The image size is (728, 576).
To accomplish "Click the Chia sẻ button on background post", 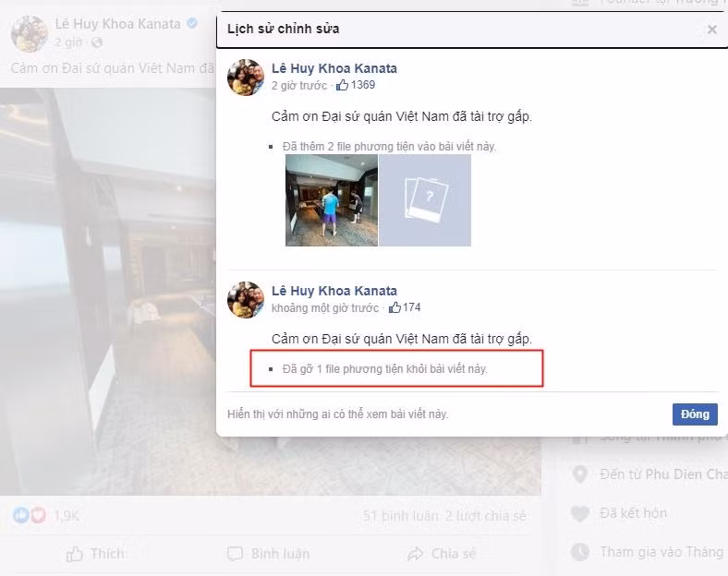I will (x=442, y=554).
